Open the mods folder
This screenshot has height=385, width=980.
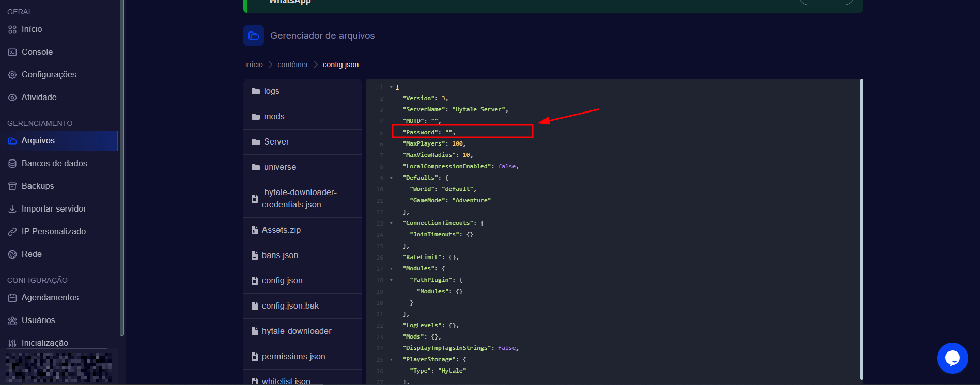(x=274, y=117)
